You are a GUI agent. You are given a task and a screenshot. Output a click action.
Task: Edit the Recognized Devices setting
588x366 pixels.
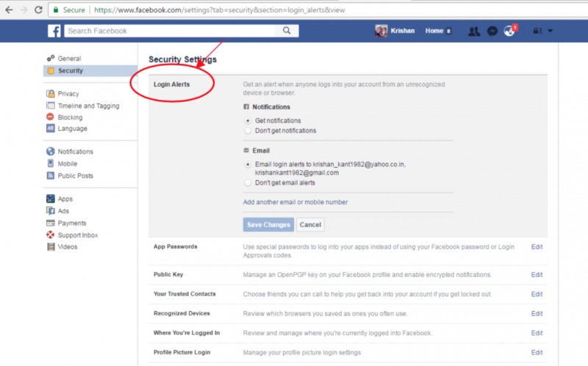coord(537,314)
